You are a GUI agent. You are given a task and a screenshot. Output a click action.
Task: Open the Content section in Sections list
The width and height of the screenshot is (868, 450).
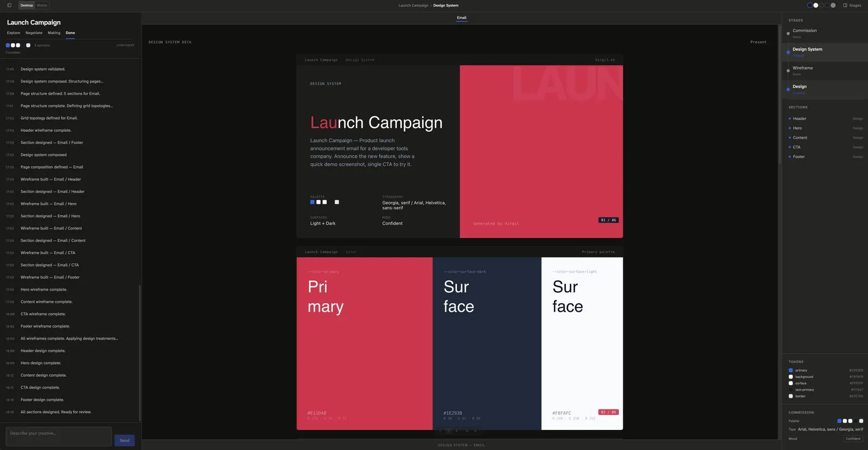tap(826, 138)
